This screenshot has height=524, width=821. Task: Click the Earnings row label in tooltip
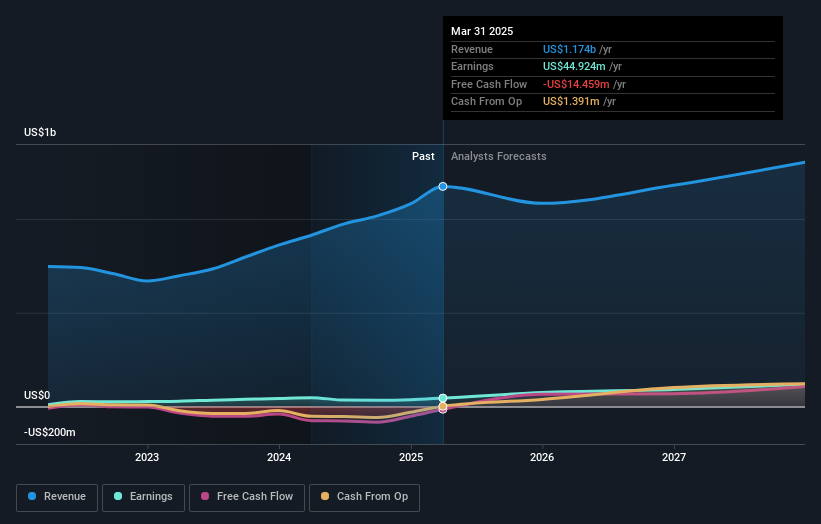[472, 66]
